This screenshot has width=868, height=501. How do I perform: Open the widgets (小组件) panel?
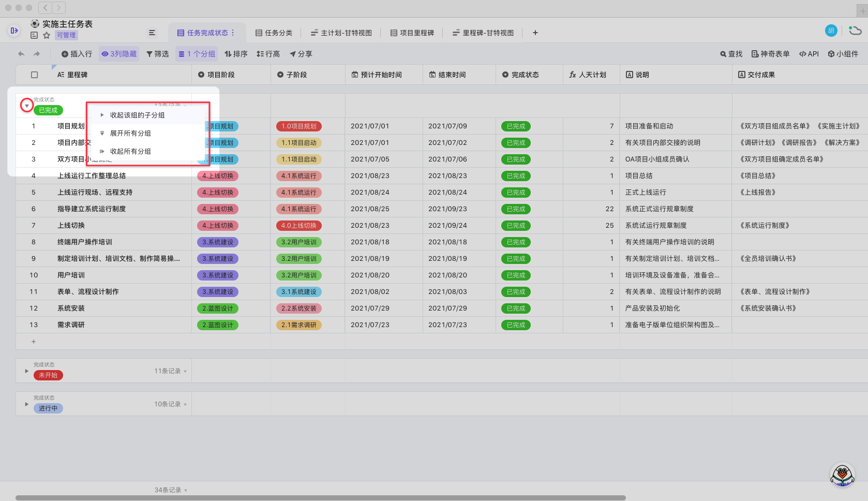tap(843, 54)
